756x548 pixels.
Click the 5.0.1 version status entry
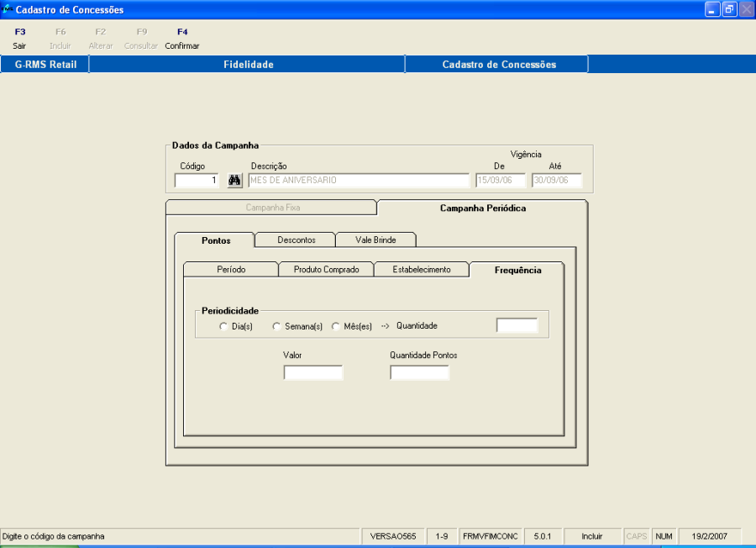click(x=543, y=536)
